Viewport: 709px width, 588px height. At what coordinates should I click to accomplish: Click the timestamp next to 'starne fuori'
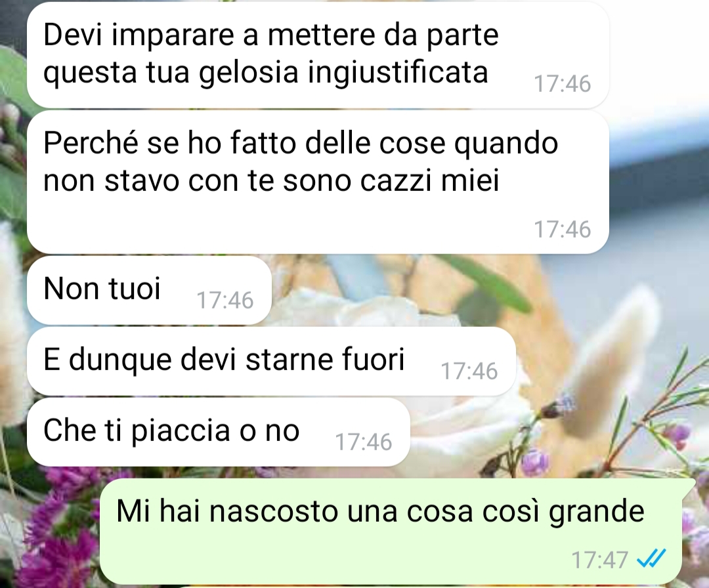pos(469,371)
